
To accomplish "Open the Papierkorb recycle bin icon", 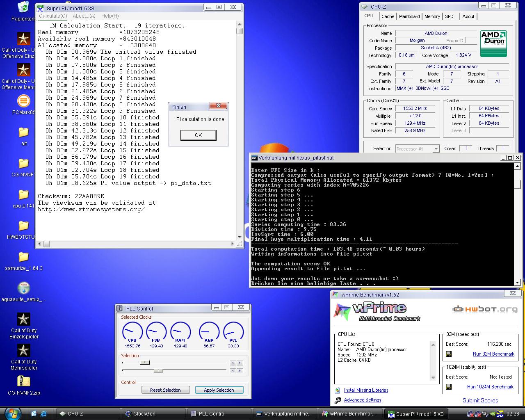I will pos(23,7).
